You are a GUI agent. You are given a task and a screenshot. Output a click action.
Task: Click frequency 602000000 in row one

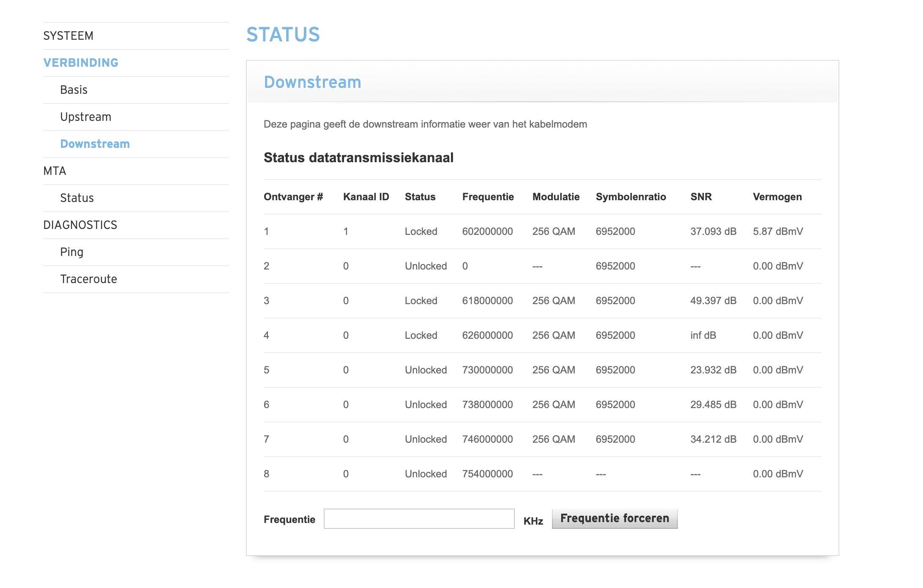click(x=487, y=231)
